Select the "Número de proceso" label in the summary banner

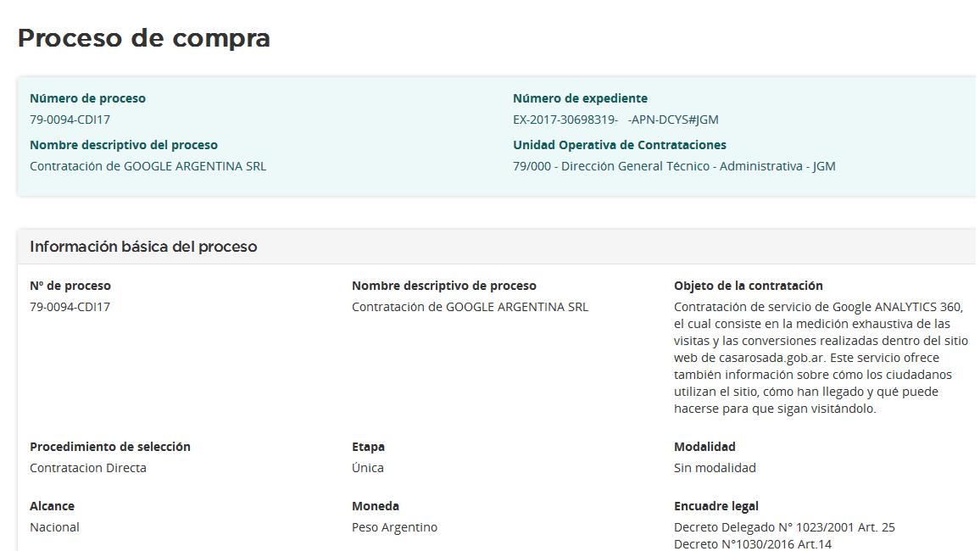(x=87, y=98)
